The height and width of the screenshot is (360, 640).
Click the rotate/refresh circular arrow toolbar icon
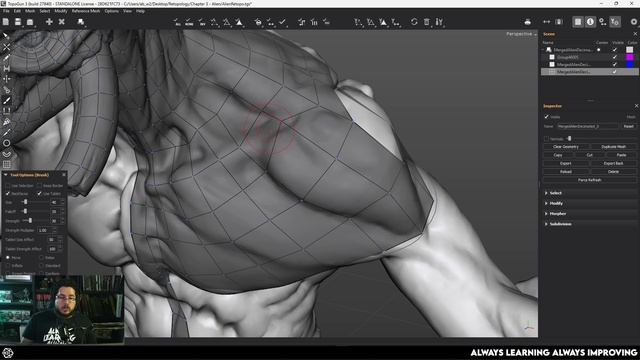[414, 22]
